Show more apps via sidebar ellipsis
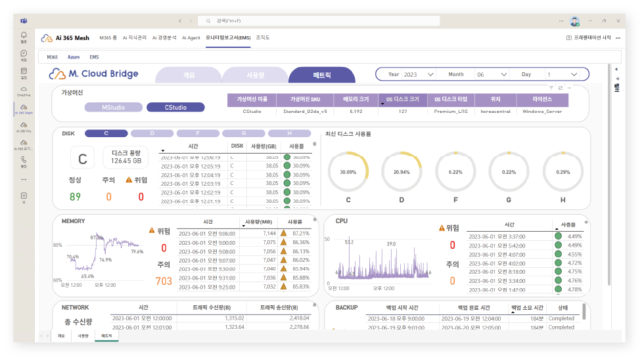The height and width of the screenshot is (361, 644). click(x=24, y=179)
